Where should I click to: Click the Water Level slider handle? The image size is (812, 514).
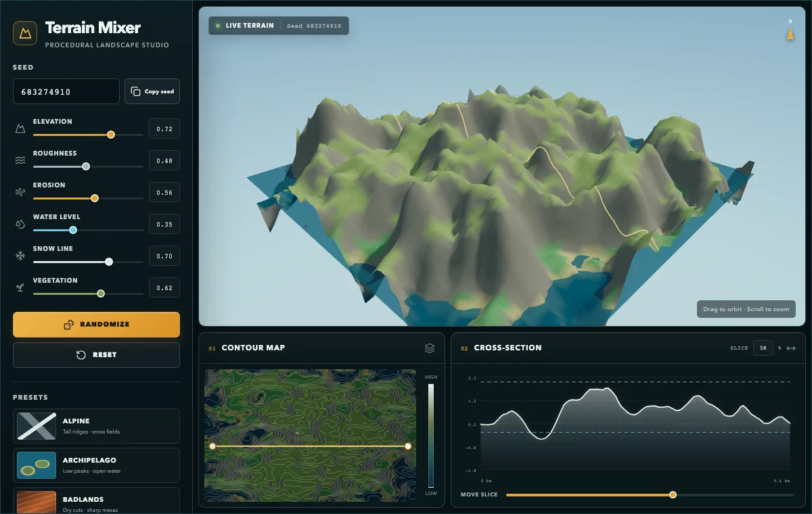point(73,230)
